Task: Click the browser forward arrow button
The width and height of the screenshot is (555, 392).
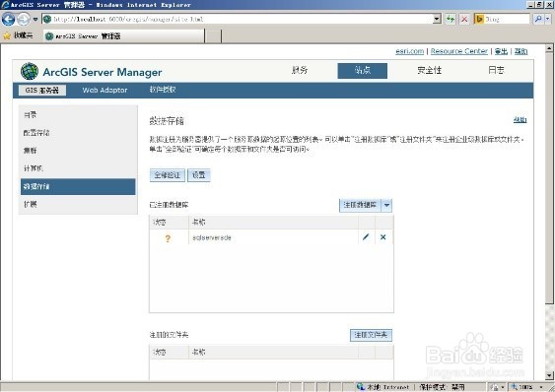Action: click(x=24, y=19)
